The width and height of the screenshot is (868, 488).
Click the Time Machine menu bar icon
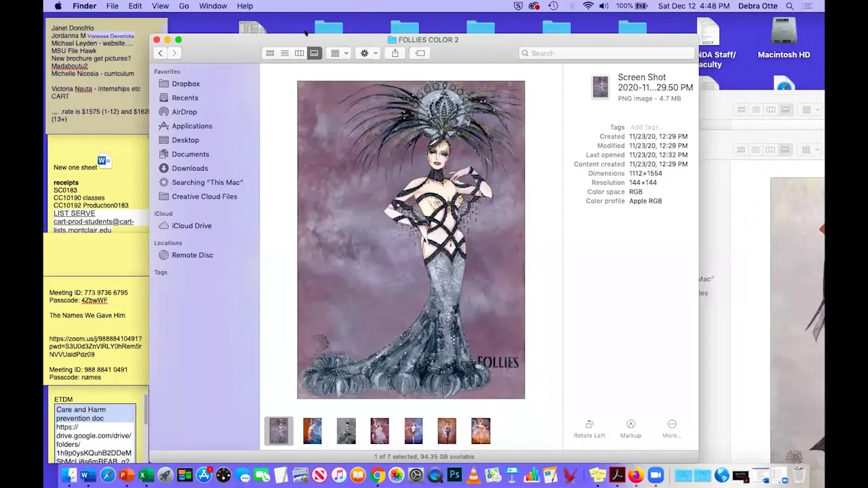tap(553, 6)
